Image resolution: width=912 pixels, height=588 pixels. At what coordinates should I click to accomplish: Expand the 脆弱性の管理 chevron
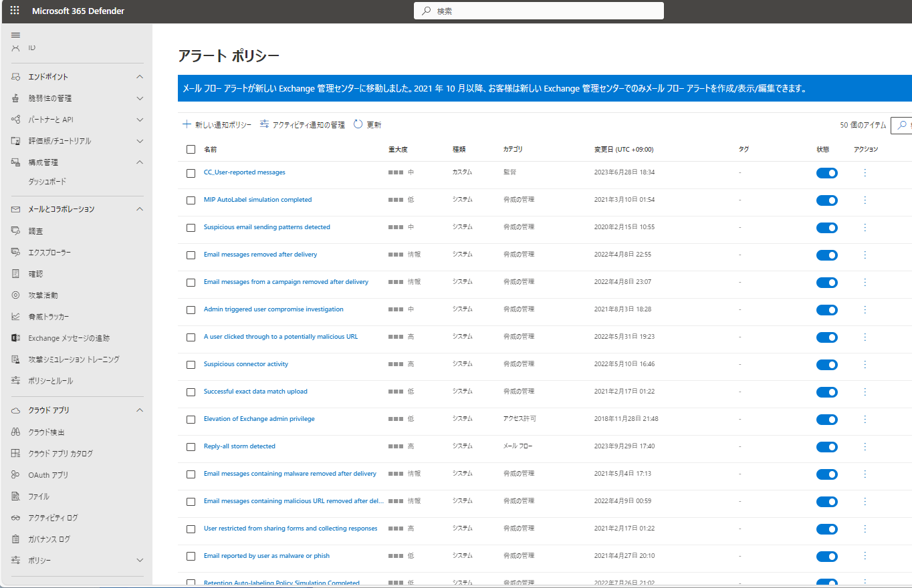coord(140,98)
